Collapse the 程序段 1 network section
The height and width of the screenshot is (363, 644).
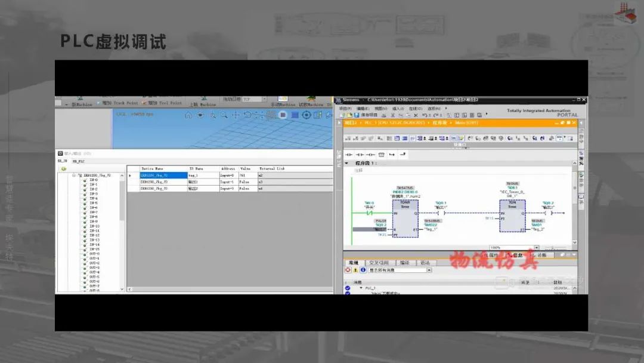click(x=346, y=163)
